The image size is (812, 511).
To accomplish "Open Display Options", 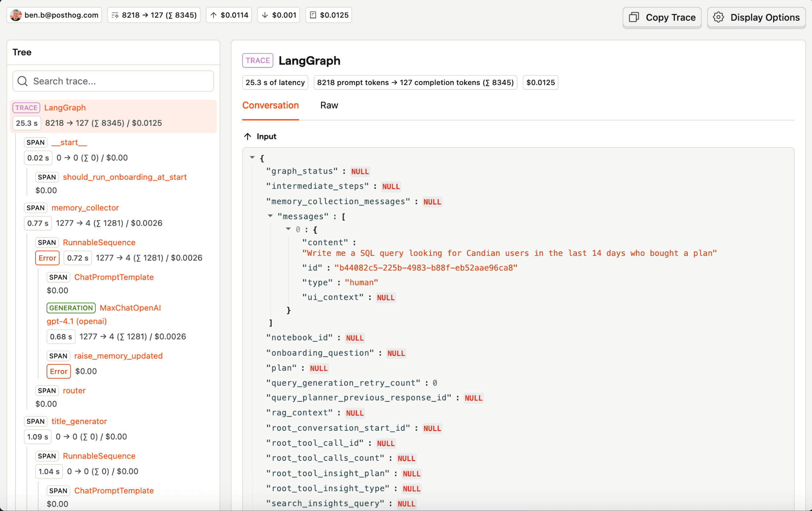I will coord(756,18).
